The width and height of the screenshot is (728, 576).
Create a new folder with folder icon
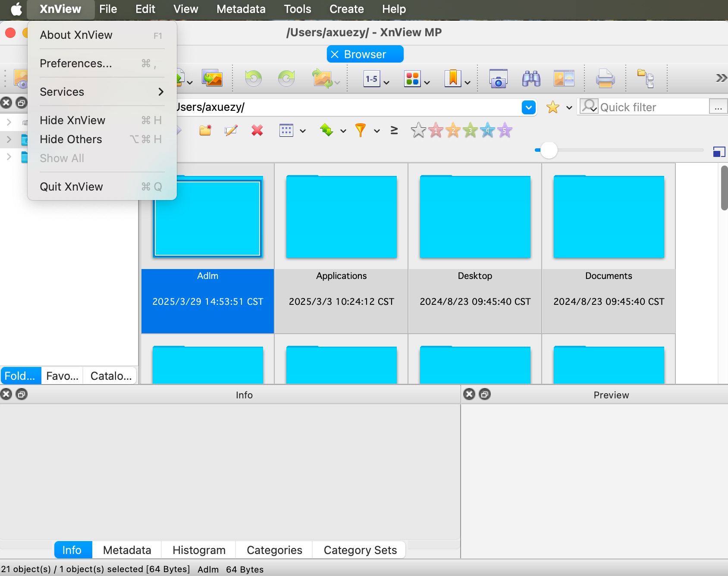click(x=205, y=130)
